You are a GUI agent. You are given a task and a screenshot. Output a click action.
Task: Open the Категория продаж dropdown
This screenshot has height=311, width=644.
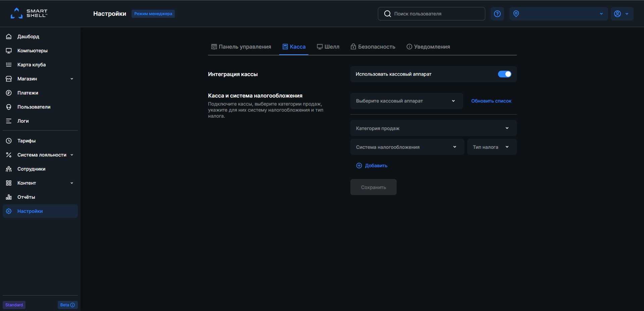click(433, 128)
